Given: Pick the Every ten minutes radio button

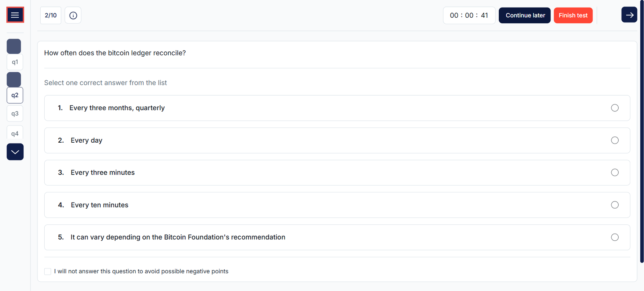Looking at the screenshot, I should point(615,205).
